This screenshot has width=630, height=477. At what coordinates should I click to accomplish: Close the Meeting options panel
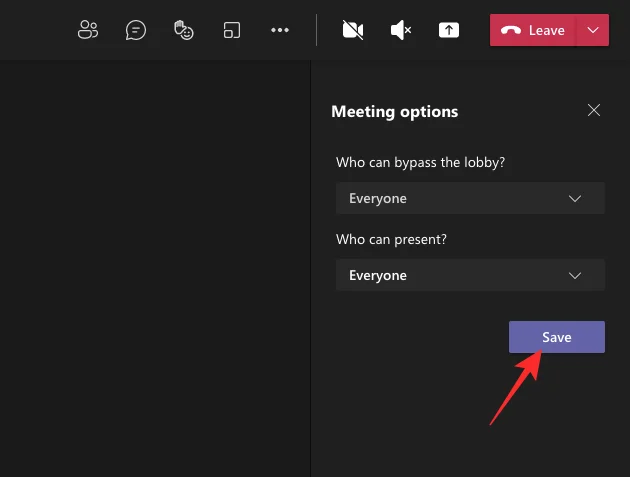coord(594,110)
